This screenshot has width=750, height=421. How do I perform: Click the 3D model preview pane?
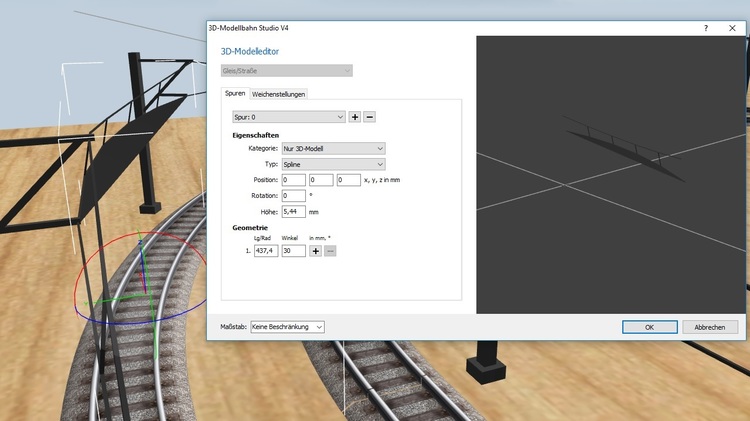coord(611,175)
